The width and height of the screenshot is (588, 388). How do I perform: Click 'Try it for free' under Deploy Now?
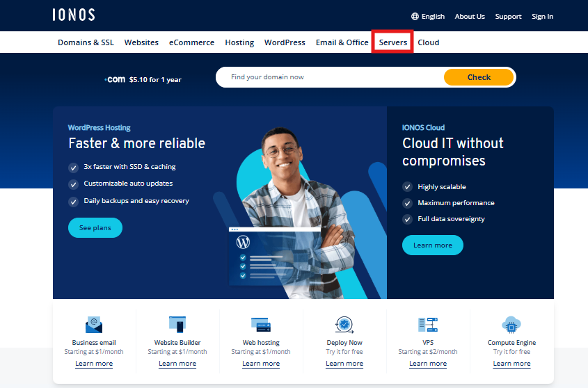(344, 352)
